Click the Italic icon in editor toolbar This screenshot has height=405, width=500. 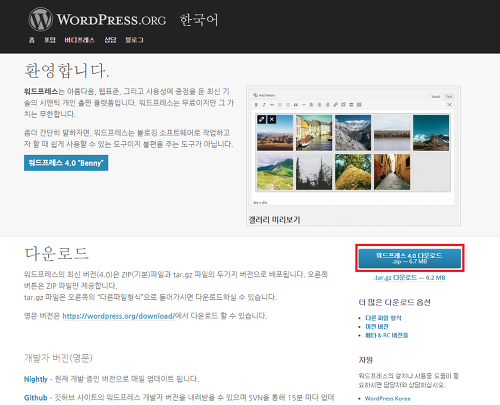click(264, 105)
